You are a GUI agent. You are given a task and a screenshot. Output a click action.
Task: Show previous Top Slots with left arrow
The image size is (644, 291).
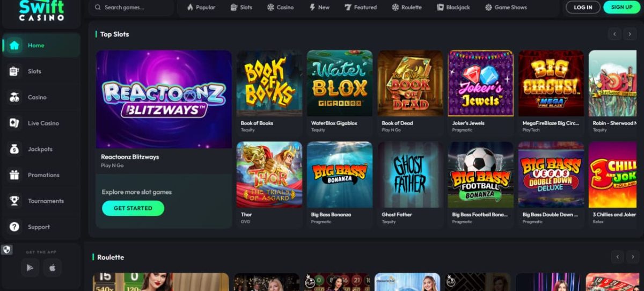click(x=615, y=34)
